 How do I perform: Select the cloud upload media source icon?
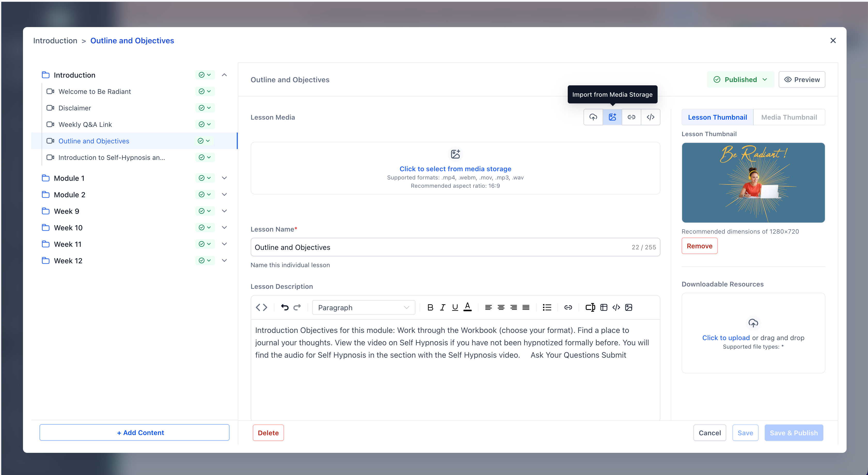pyautogui.click(x=593, y=117)
